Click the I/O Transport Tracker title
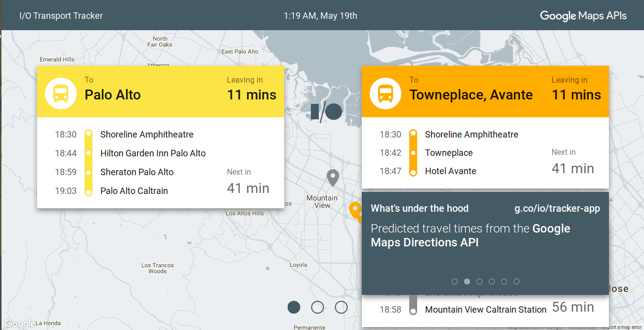 61,16
